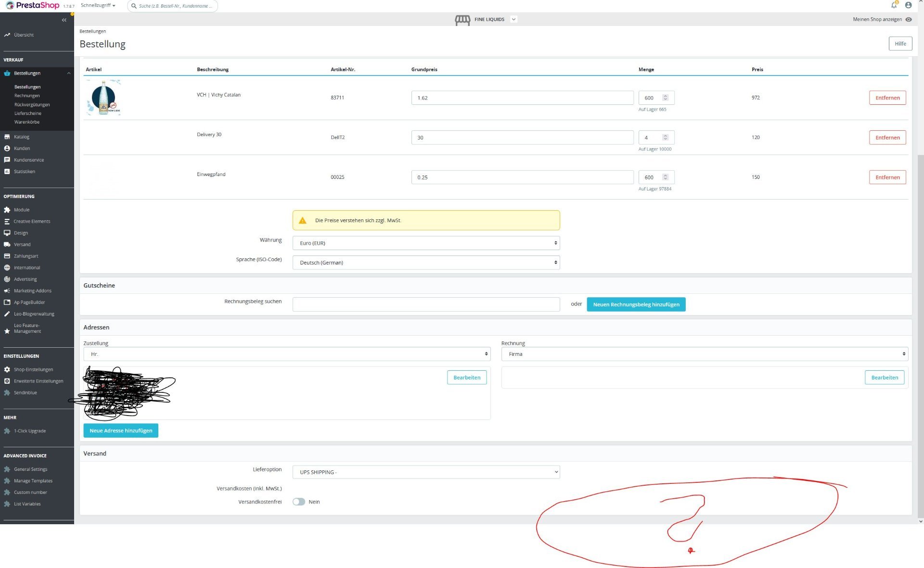Open the Kunden sidebar icon
The height and width of the screenshot is (568, 924).
7,149
